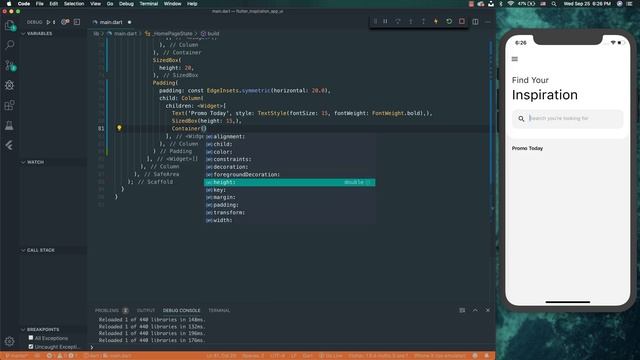Open debug console from sidebar header icon
The width and height of the screenshot is (640, 360).
point(77,22)
